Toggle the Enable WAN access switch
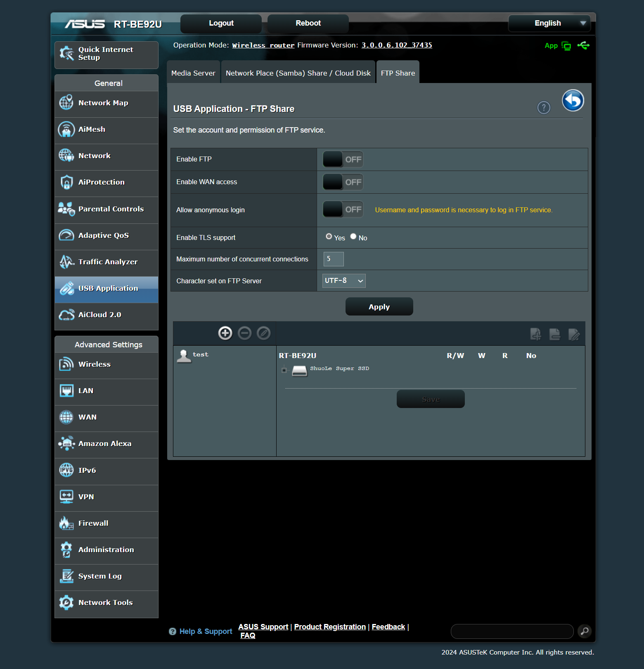 point(343,182)
